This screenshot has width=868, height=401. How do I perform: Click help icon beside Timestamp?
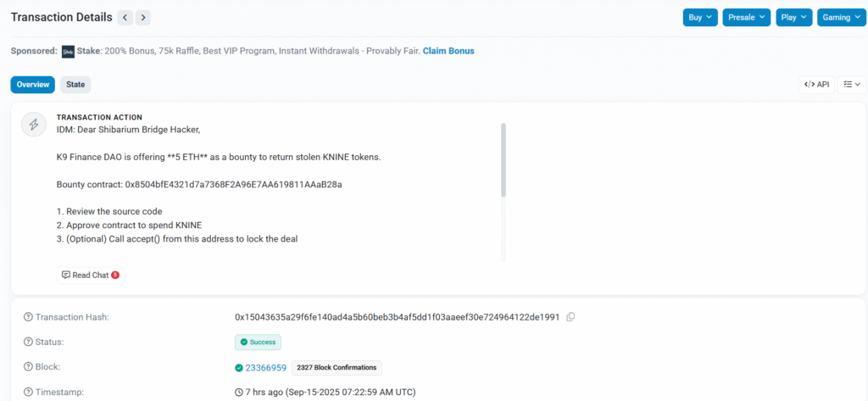pos(28,393)
